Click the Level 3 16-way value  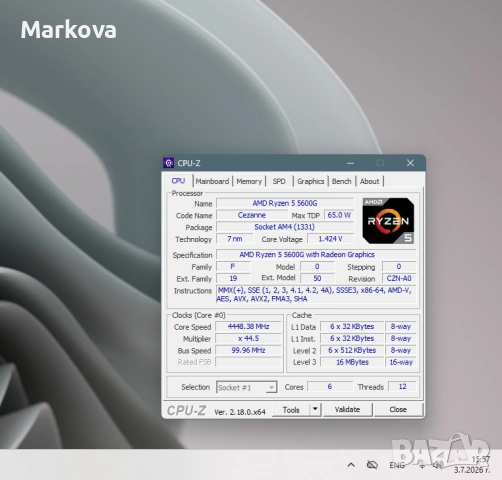(401, 362)
